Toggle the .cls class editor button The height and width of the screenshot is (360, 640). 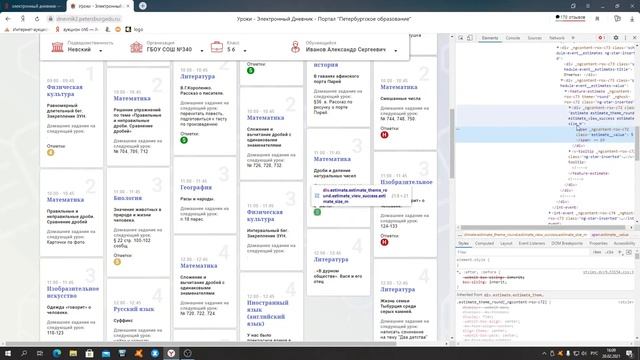pos(609,252)
